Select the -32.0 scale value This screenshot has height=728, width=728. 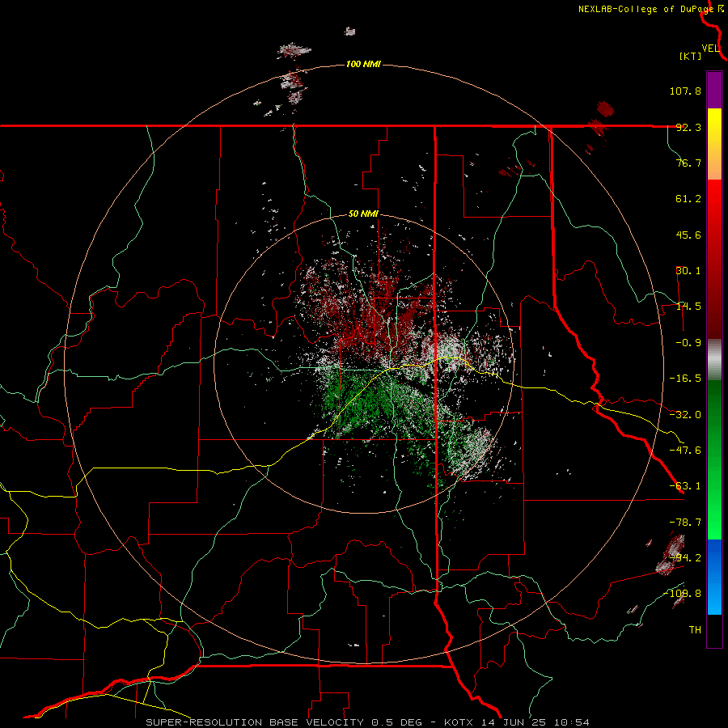(x=685, y=415)
